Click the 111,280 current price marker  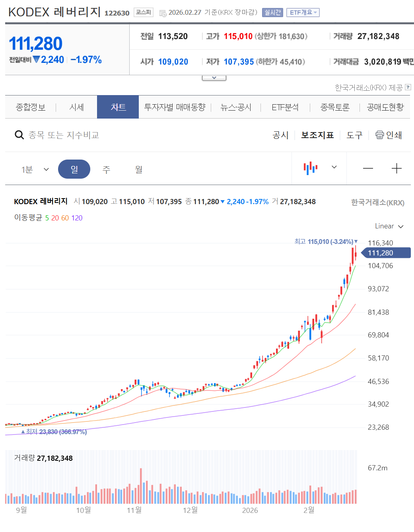386,253
